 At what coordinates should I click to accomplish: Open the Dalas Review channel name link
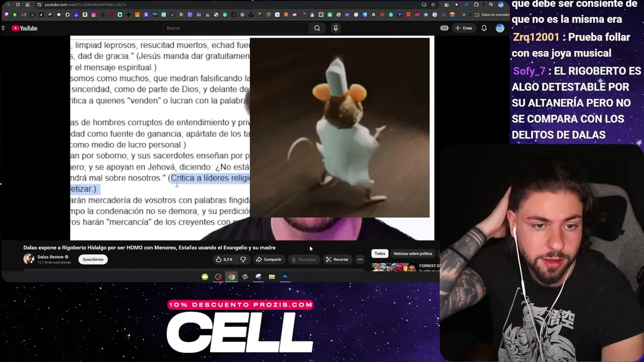point(50,257)
